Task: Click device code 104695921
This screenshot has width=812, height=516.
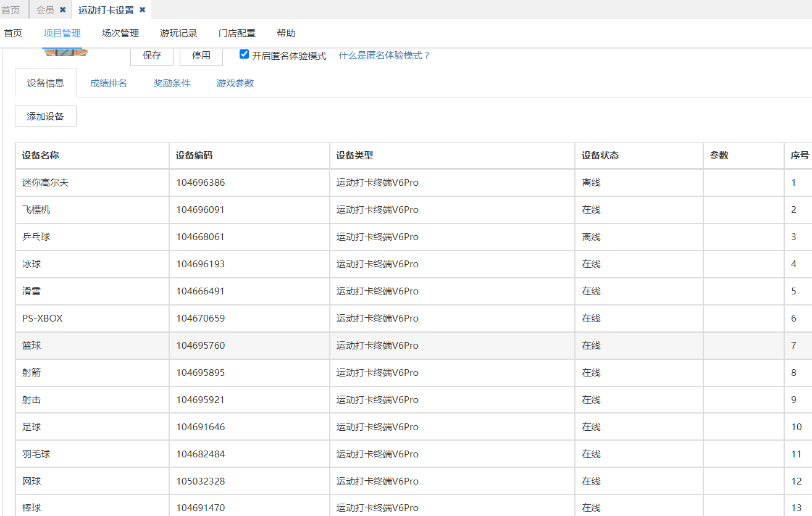Action: pos(201,400)
